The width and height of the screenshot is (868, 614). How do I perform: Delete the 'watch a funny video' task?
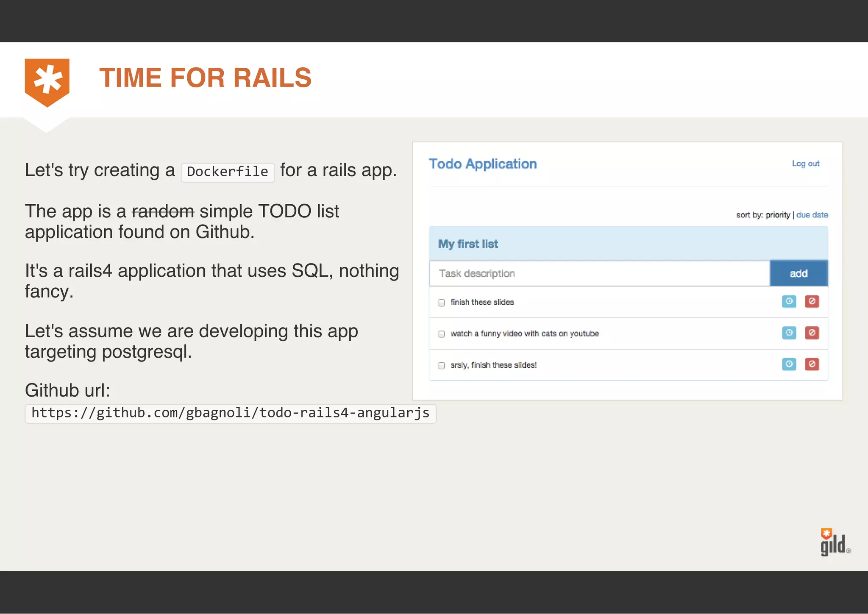pyautogui.click(x=812, y=333)
